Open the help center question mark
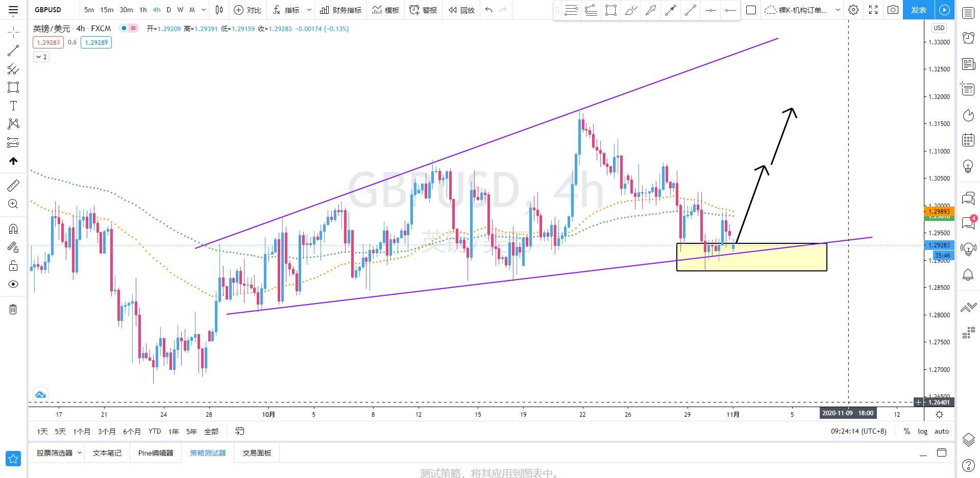Image resolution: width=980 pixels, height=478 pixels. coord(968,465)
